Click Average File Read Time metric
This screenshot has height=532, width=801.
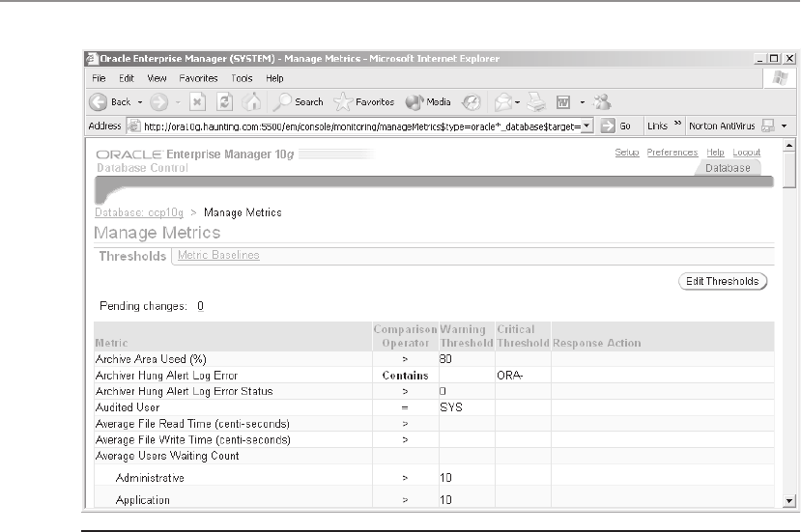(x=192, y=424)
